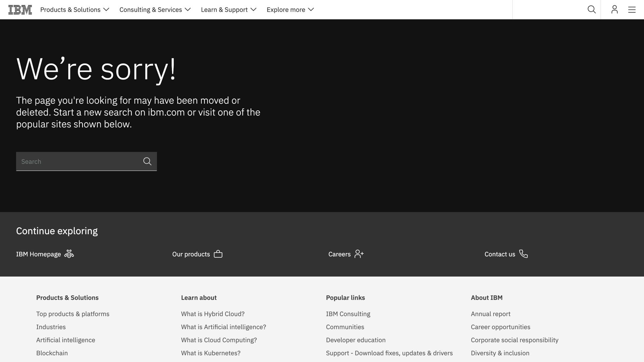The image size is (644, 362).
Task: Click the bee icon beside IBM Homepage
Action: tap(69, 254)
